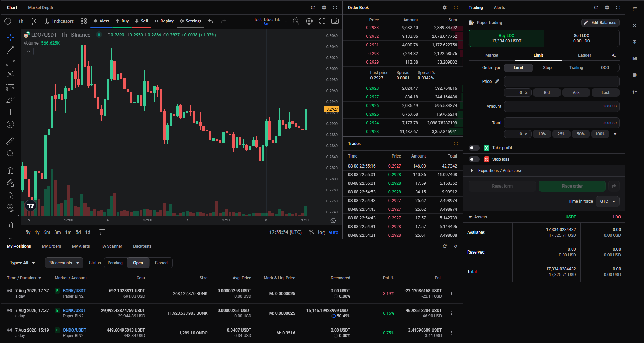This screenshot has height=343, width=644.
Task: Collapse the chart legend arrow
Action: click(29, 51)
